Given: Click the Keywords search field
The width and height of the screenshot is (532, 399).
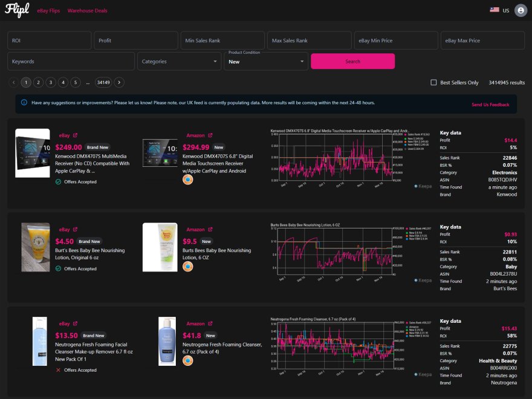Looking at the screenshot, I should tap(71, 62).
